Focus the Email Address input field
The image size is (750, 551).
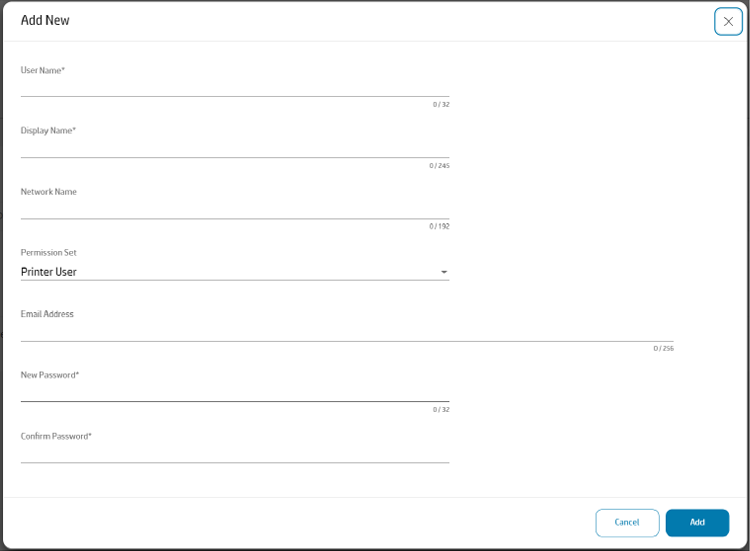click(x=346, y=331)
